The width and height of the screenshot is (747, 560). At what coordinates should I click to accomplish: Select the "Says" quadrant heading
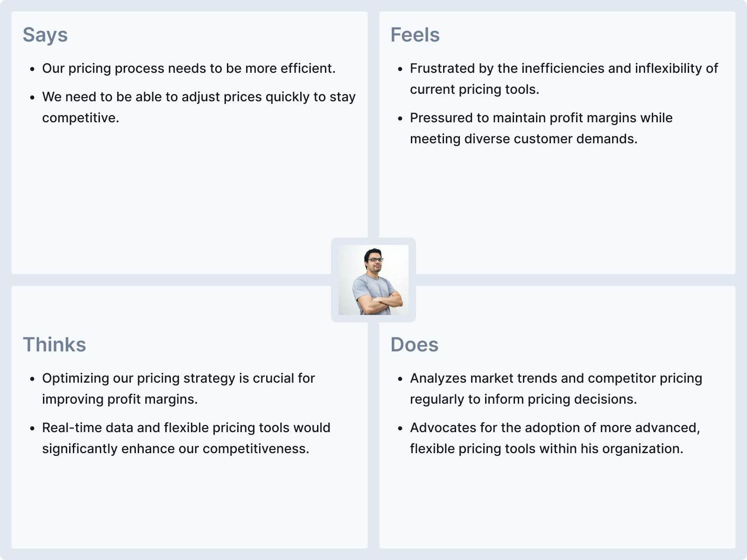point(45,35)
